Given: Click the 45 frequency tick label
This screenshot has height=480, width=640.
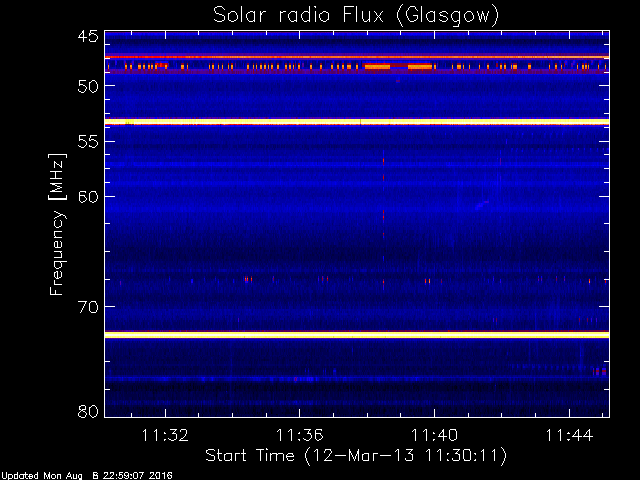Looking at the screenshot, I should [88, 36].
